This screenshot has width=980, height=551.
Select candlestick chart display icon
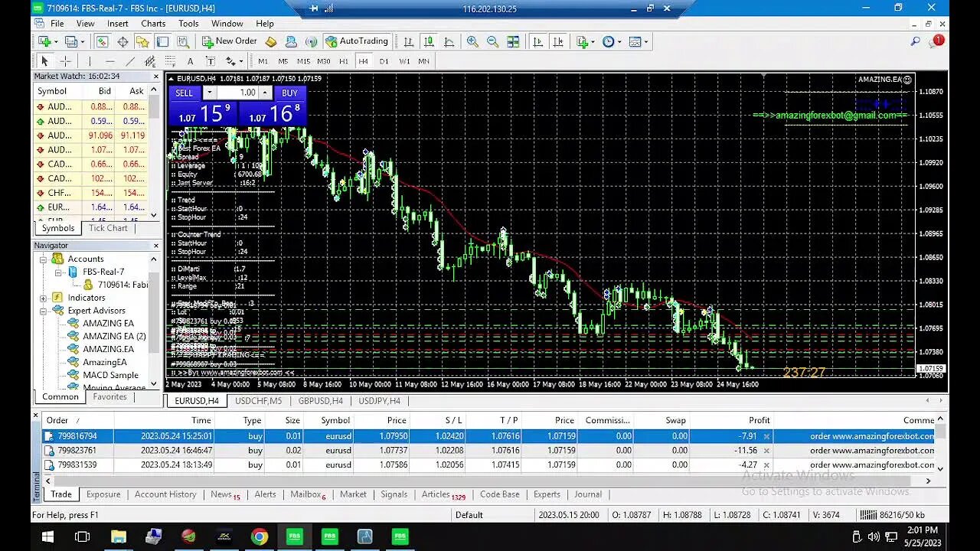tap(429, 41)
